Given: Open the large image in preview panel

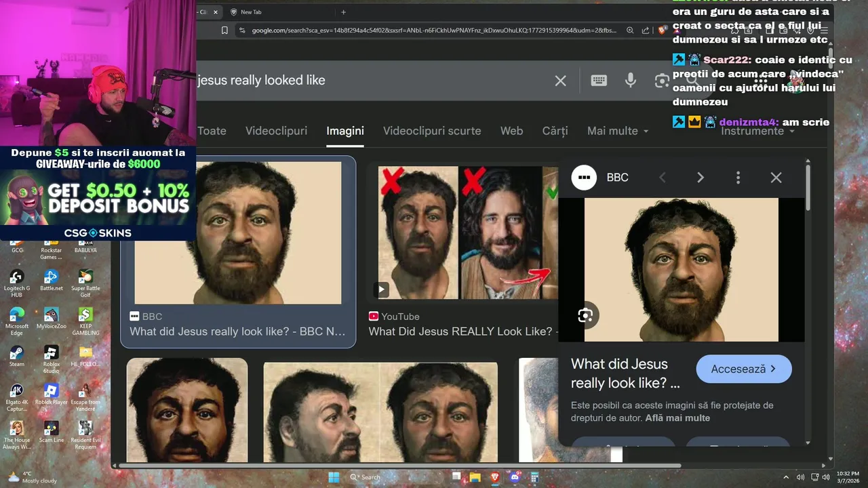Looking at the screenshot, I should 682,270.
